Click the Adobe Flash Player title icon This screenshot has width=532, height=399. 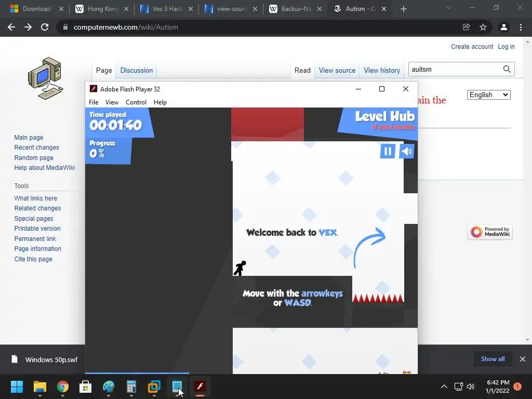point(94,89)
